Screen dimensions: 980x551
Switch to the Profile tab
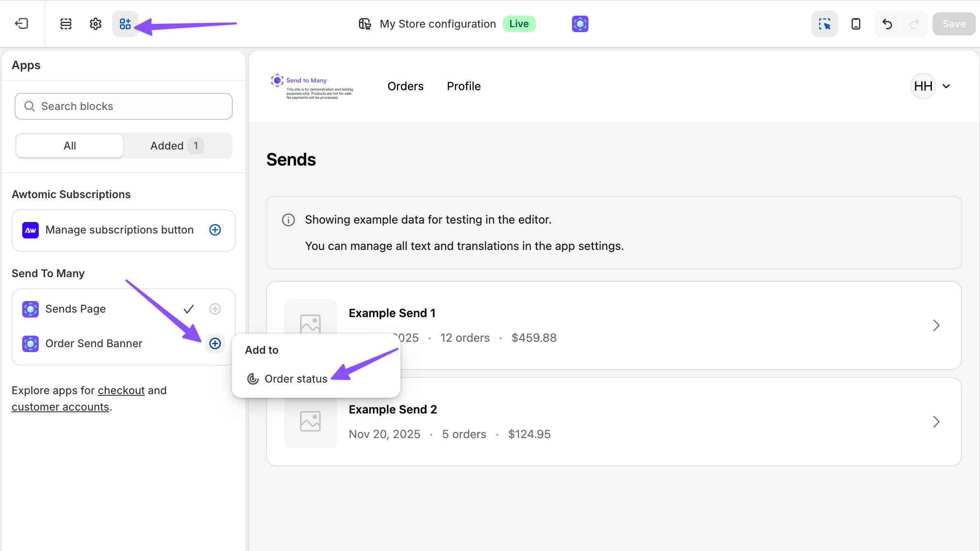pyautogui.click(x=463, y=86)
